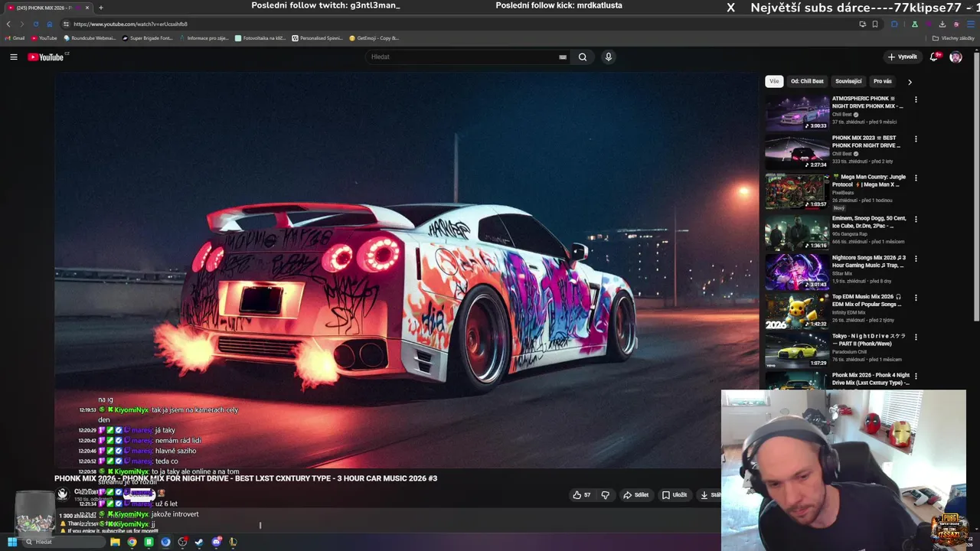Open options for Nightcore Songs Mix video
The width and height of the screenshot is (980, 551).
tap(916, 259)
